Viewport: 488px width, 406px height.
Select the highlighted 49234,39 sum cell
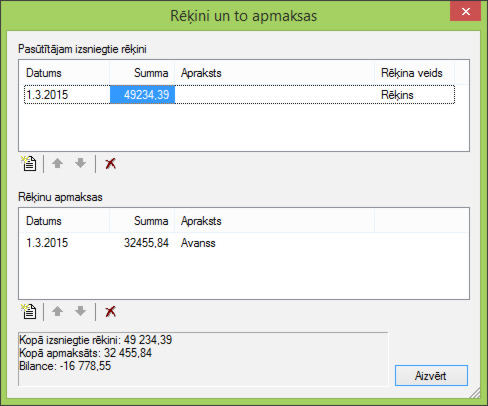[x=142, y=95]
